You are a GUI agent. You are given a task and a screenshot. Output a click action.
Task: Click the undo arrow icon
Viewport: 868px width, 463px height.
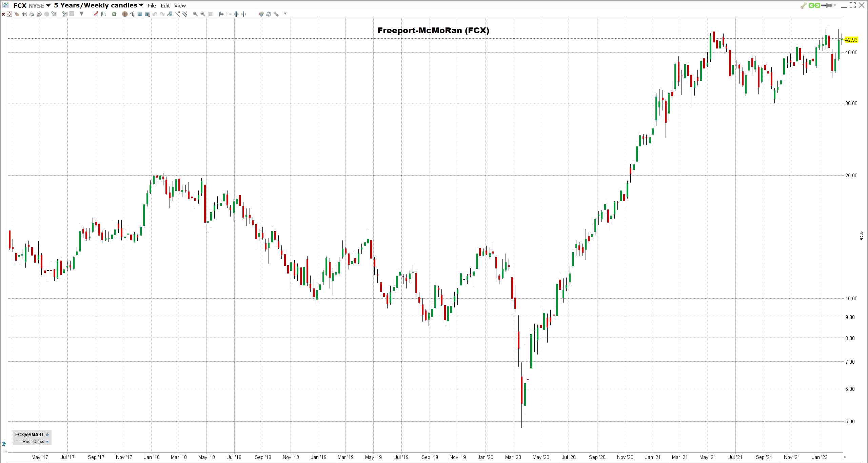click(x=155, y=14)
